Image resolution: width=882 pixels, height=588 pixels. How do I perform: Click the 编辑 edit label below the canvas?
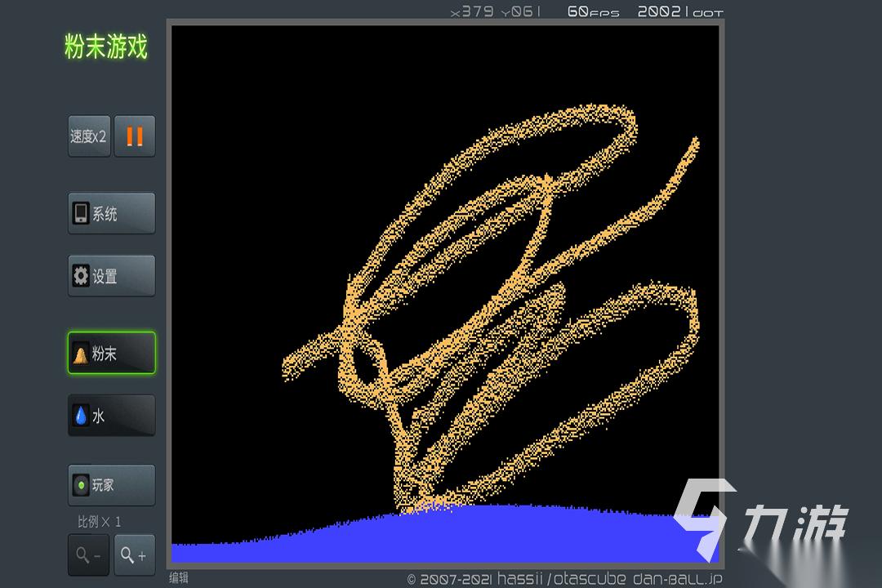point(179,578)
